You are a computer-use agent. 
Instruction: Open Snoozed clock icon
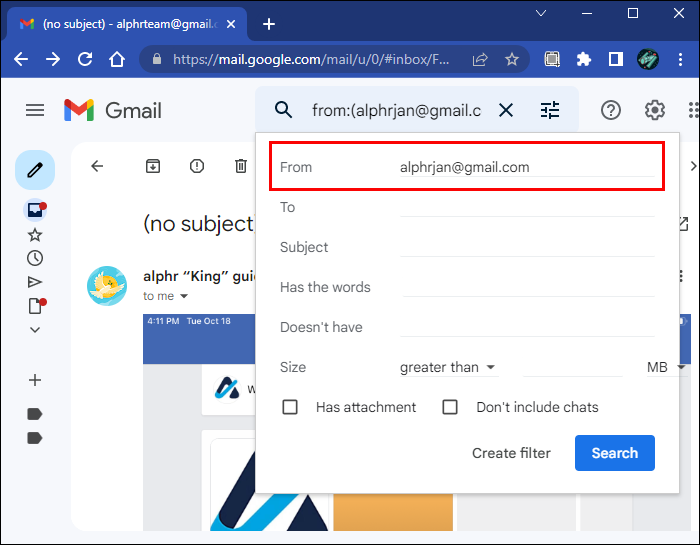pyautogui.click(x=35, y=258)
